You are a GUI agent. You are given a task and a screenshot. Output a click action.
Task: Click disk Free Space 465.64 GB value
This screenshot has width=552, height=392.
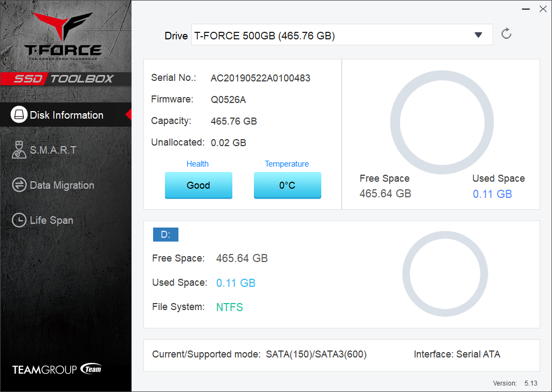click(x=385, y=194)
